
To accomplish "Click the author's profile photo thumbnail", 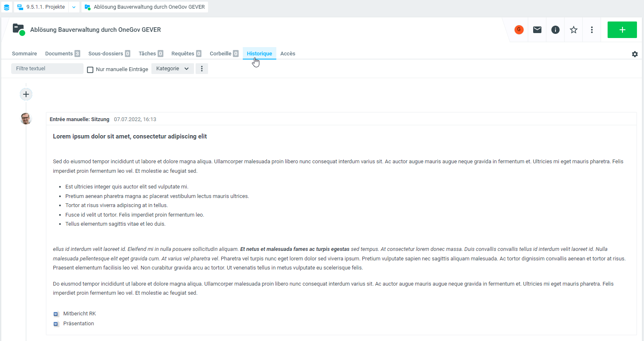I will pyautogui.click(x=26, y=119).
